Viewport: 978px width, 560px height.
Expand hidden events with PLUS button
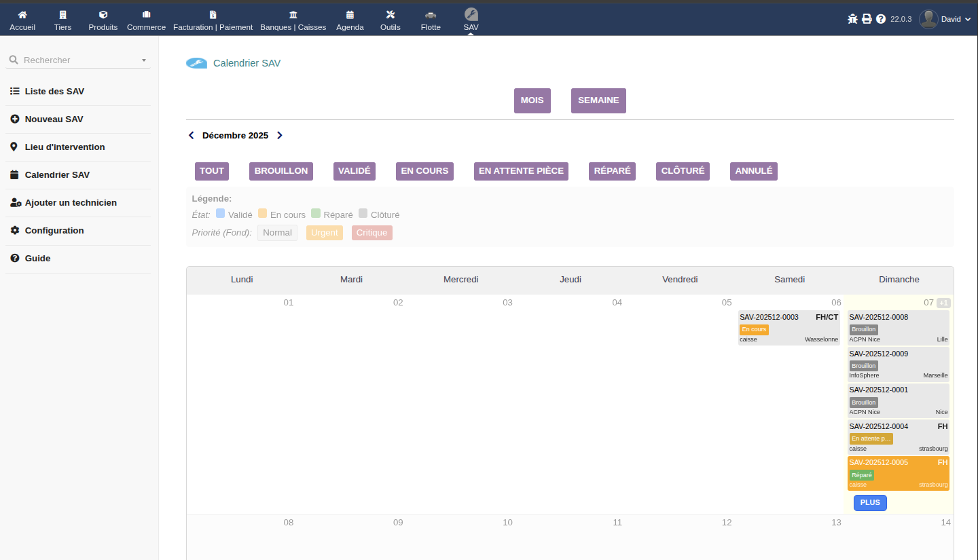[x=869, y=503]
